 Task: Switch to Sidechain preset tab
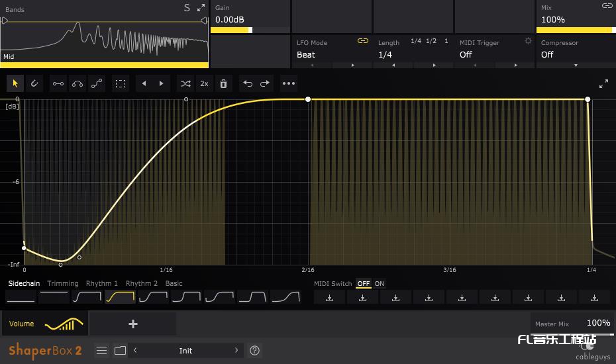24,283
